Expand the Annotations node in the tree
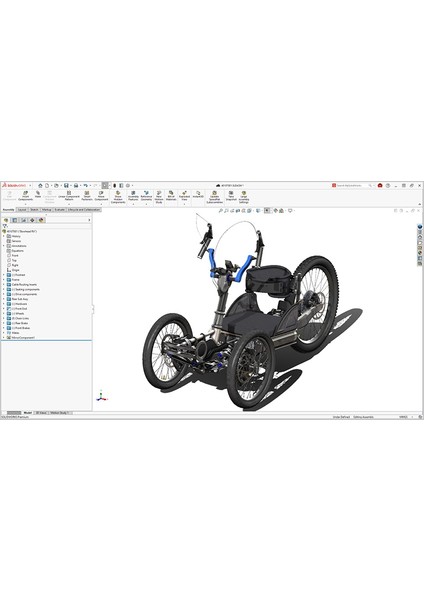Viewport: 424px width, 600px height. click(4, 246)
